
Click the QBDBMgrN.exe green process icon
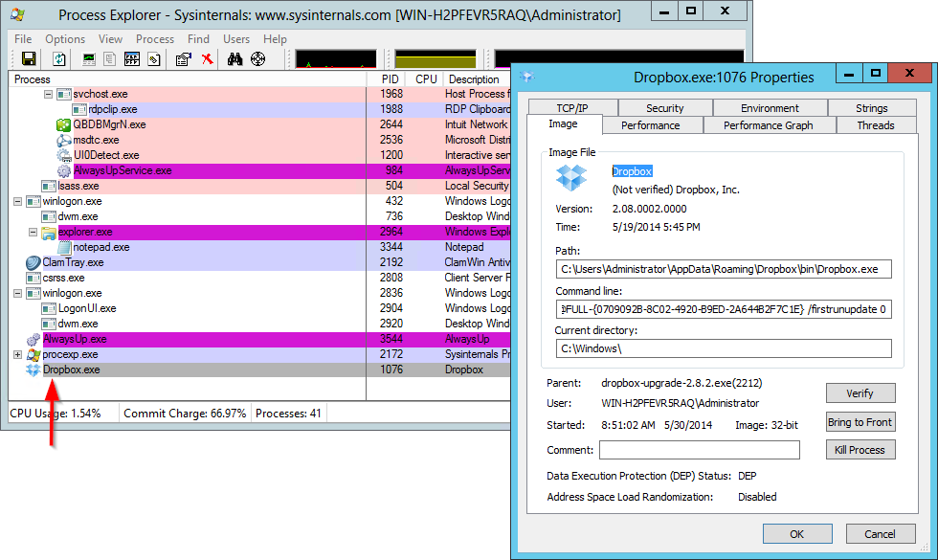point(63,125)
